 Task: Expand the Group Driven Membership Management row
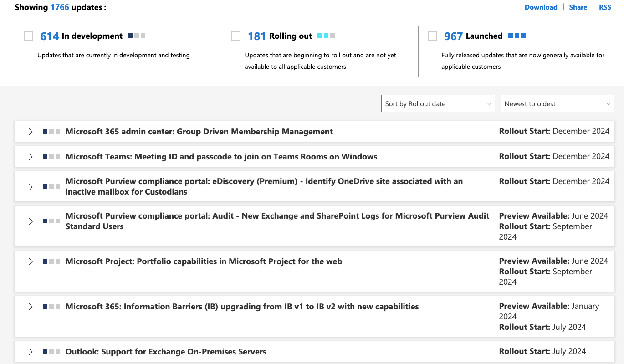[31, 132]
